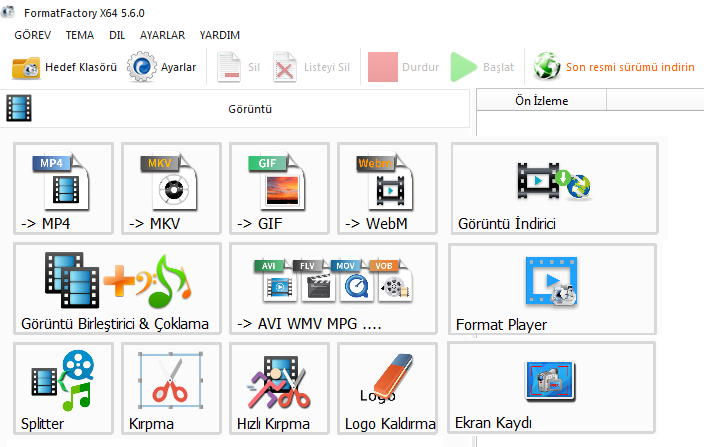Launch Görüntü İndirici video downloader
The width and height of the screenshot is (704, 447).
click(554, 188)
